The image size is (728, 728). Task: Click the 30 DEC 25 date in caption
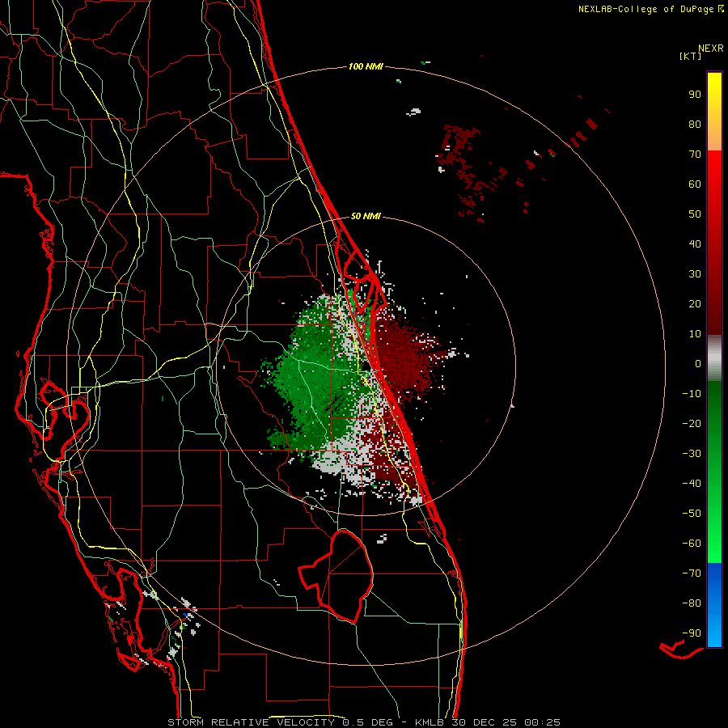(485, 722)
